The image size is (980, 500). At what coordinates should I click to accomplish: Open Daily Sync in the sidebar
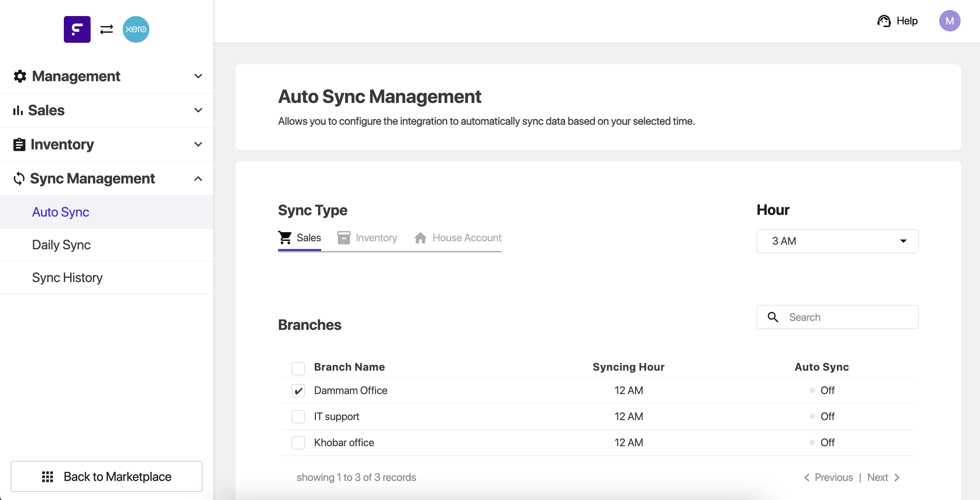[x=61, y=245]
